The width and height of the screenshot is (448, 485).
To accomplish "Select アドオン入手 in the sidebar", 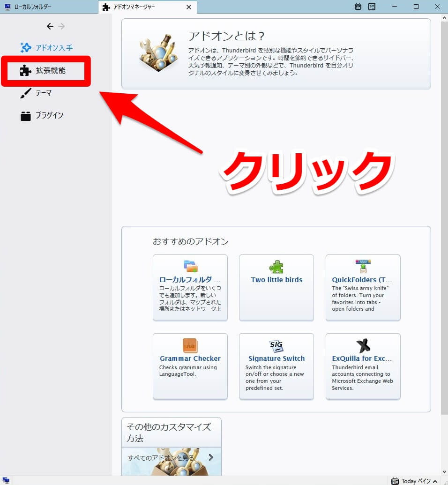I will pyautogui.click(x=46, y=48).
